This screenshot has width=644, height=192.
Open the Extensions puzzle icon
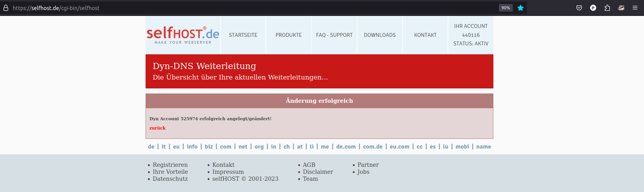point(607,8)
